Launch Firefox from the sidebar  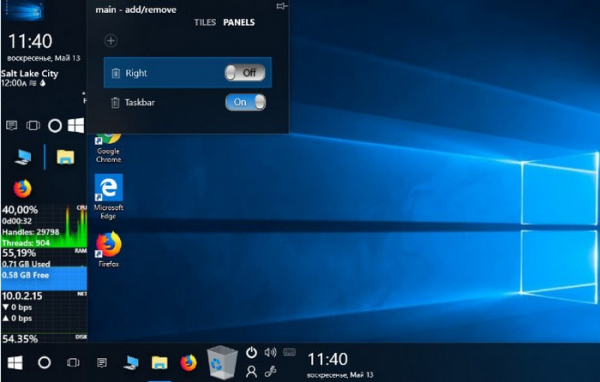pos(23,188)
